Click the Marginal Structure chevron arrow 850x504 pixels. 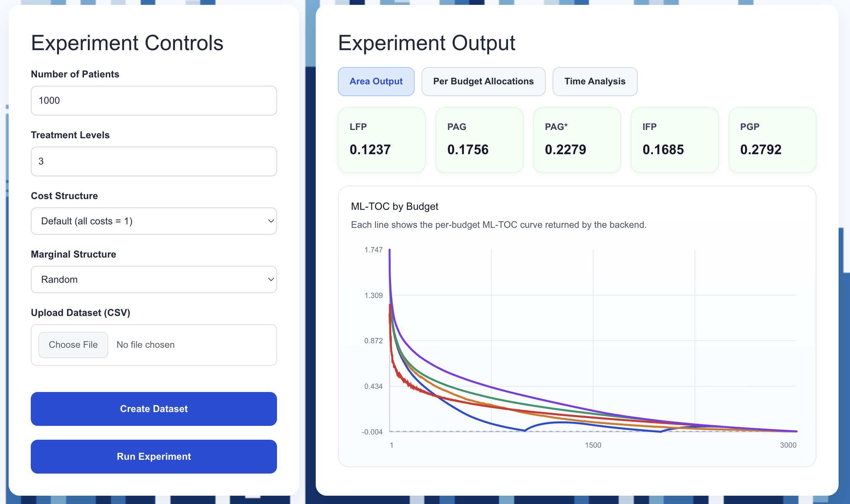click(x=271, y=279)
